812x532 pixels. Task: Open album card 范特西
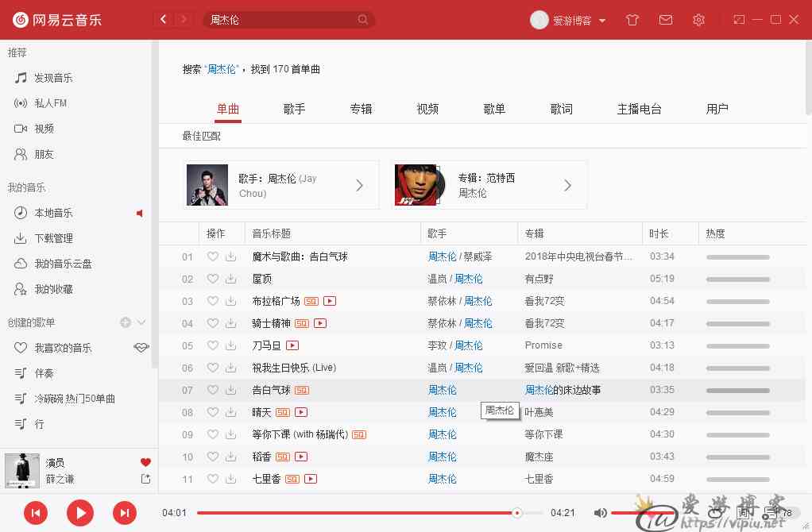coord(489,185)
